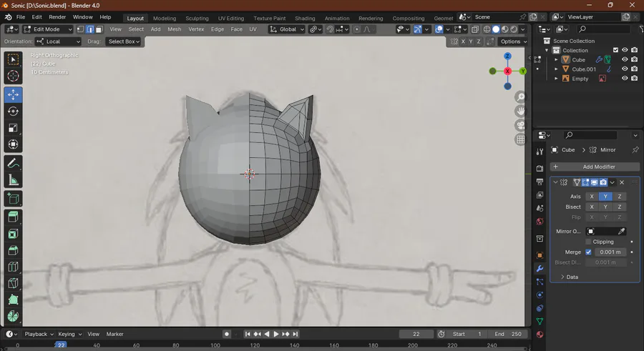The width and height of the screenshot is (644, 351).
Task: Select the Add Cube tool
Action: (13, 199)
